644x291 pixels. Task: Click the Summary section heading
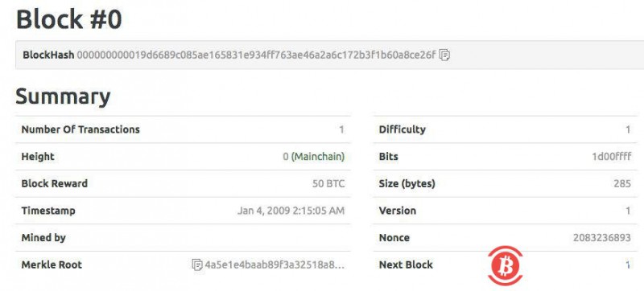63,96
